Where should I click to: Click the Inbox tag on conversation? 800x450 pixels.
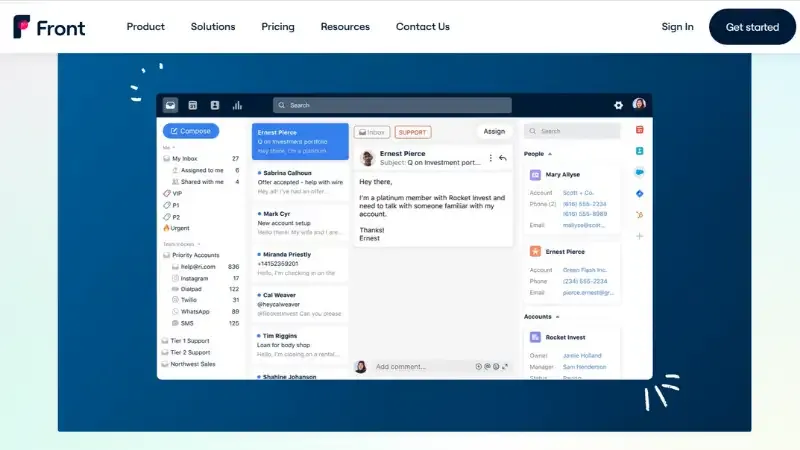pyautogui.click(x=372, y=132)
